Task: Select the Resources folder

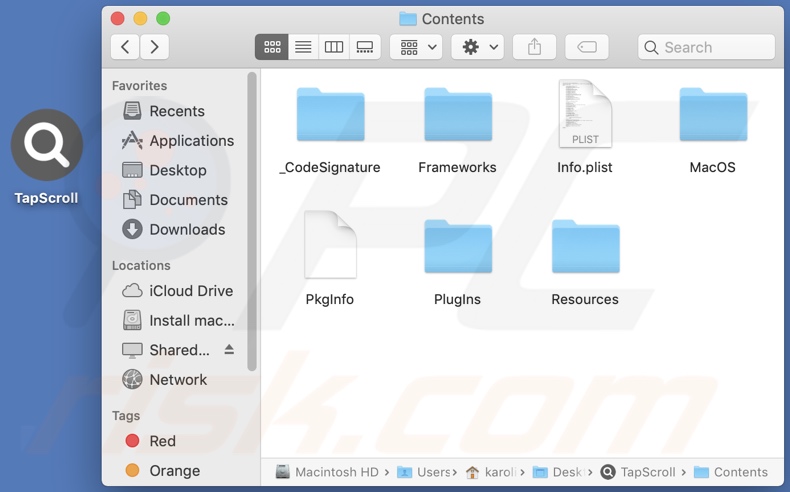Action: [x=585, y=264]
